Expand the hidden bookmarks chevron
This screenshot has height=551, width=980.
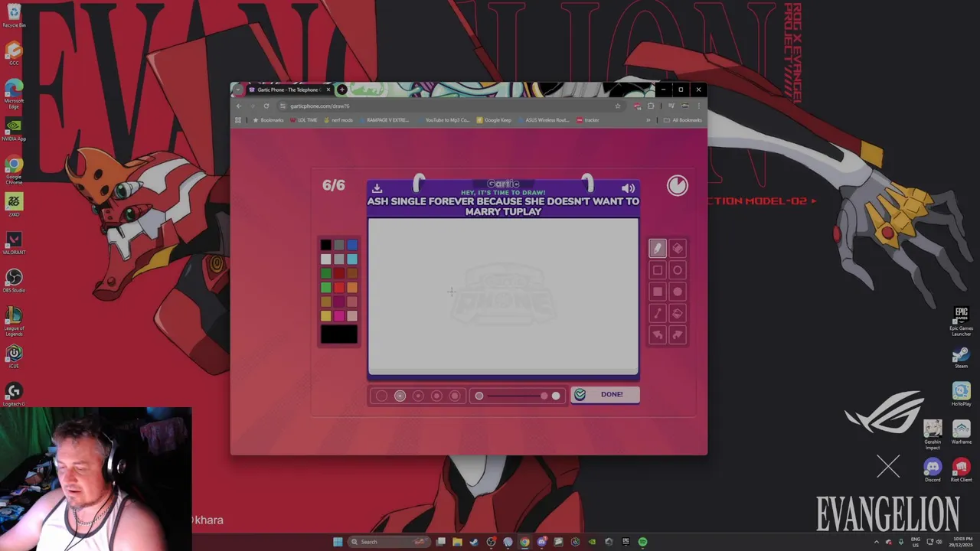coord(648,120)
